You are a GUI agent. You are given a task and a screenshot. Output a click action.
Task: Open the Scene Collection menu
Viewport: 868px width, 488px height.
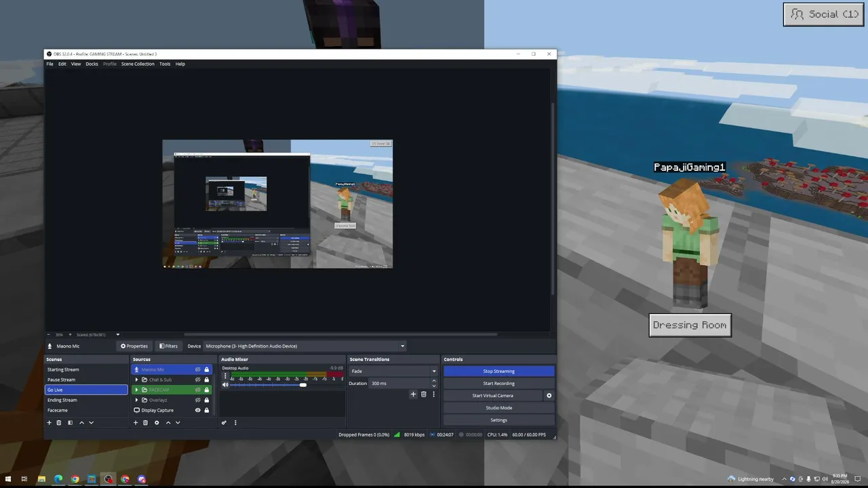[x=138, y=64]
